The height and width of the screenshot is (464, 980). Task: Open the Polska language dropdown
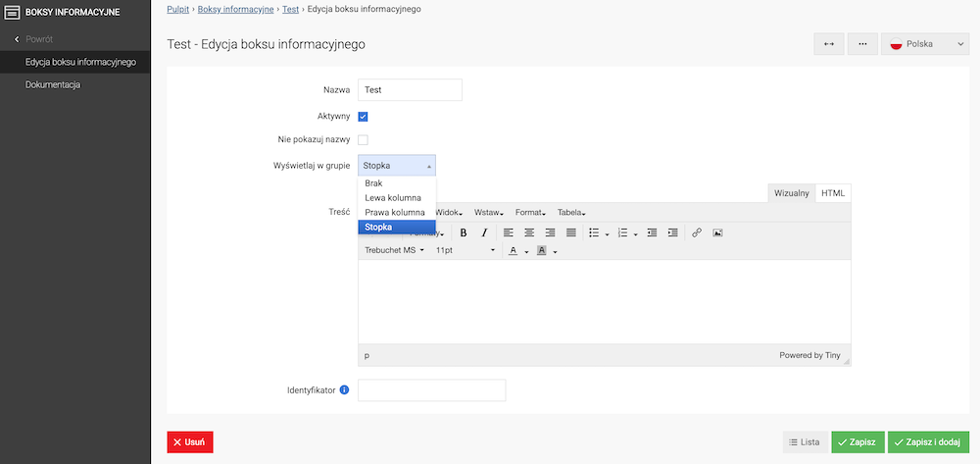pyautogui.click(x=924, y=44)
